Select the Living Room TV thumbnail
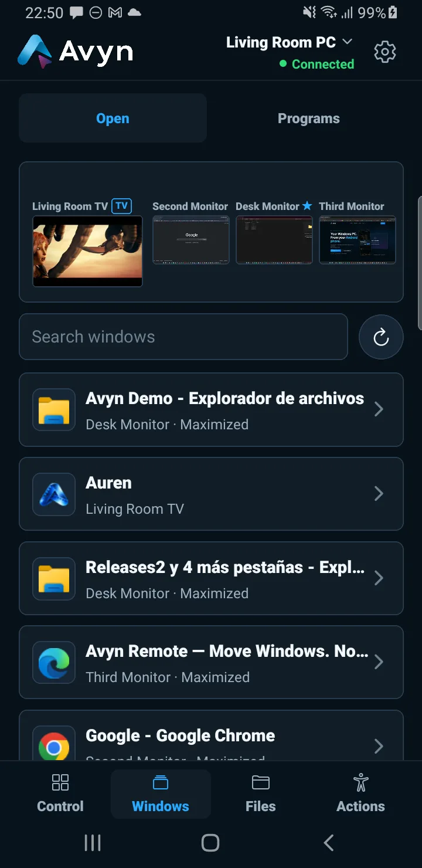Image resolution: width=422 pixels, height=868 pixels. coord(87,251)
